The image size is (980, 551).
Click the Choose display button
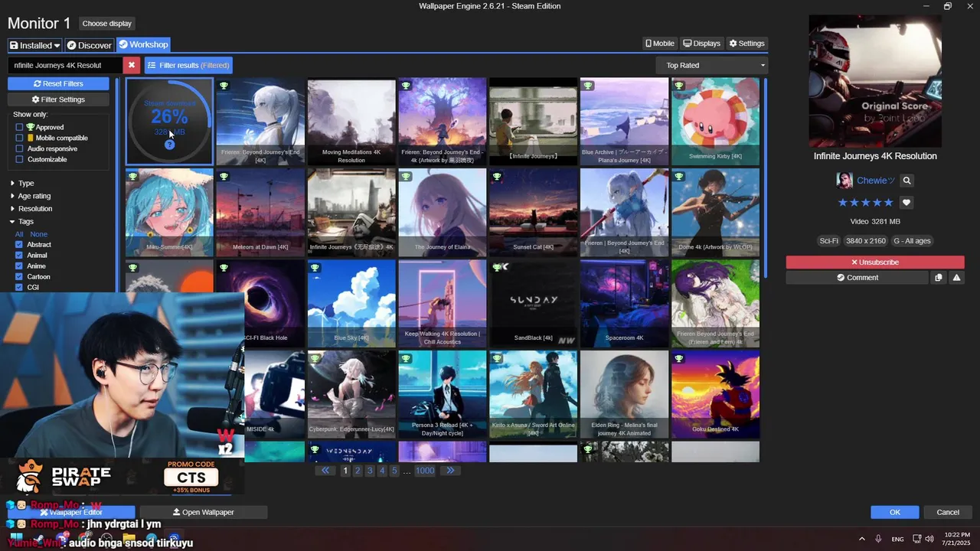[x=106, y=24]
